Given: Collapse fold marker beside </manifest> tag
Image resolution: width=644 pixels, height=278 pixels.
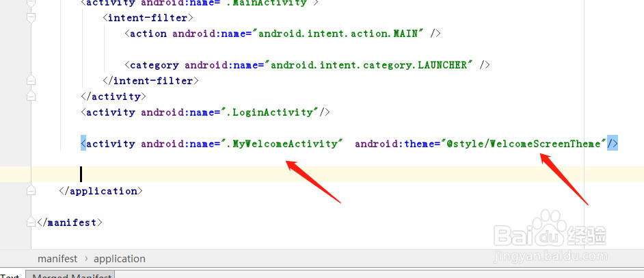Looking at the screenshot, I should coord(31,223).
